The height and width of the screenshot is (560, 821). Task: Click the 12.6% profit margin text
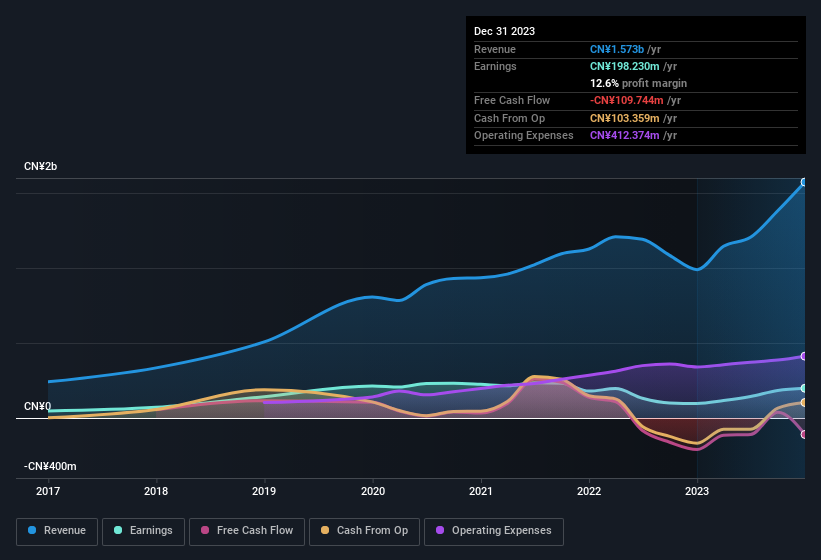[638, 83]
